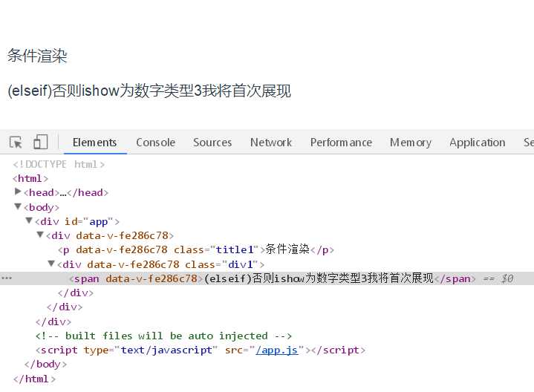
Task: Select the 'built files will be auto injected' comment
Action: click(163, 336)
